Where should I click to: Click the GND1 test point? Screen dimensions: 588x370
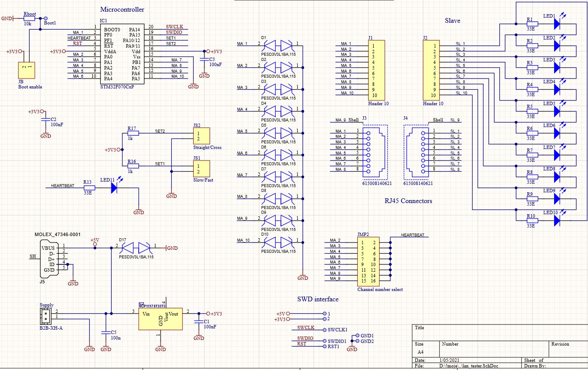(357, 336)
